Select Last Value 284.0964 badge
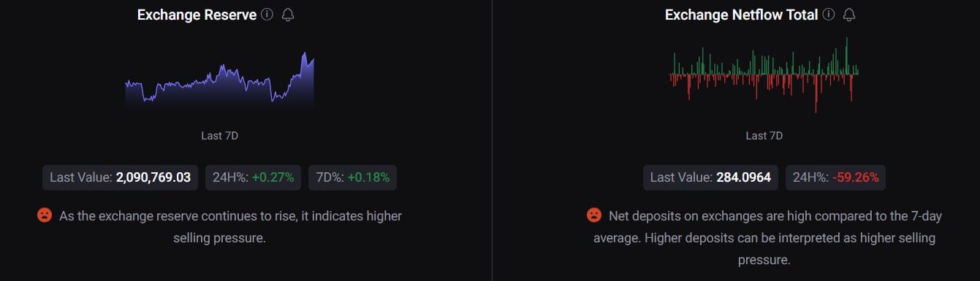Image resolution: width=980 pixels, height=281 pixels. (710, 177)
